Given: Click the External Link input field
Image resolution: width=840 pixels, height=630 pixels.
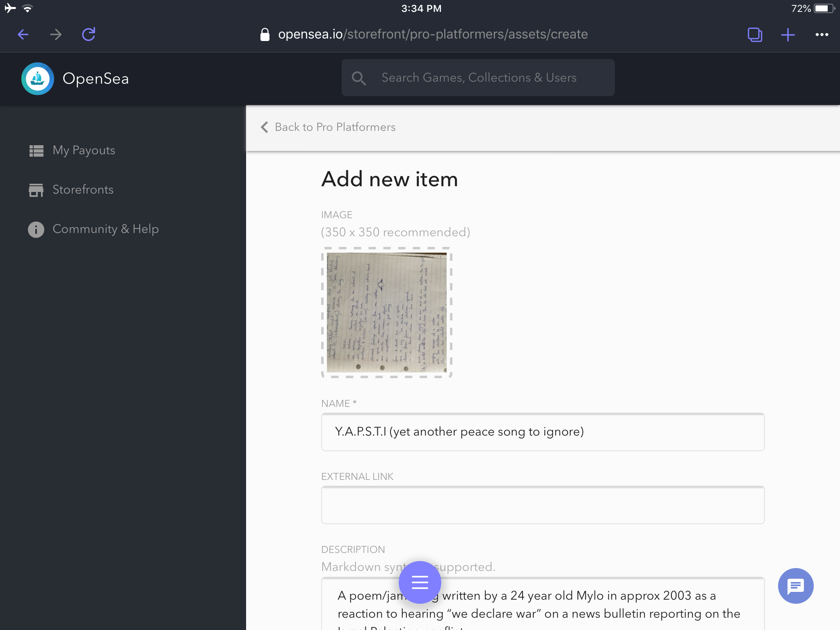Looking at the screenshot, I should 542,505.
